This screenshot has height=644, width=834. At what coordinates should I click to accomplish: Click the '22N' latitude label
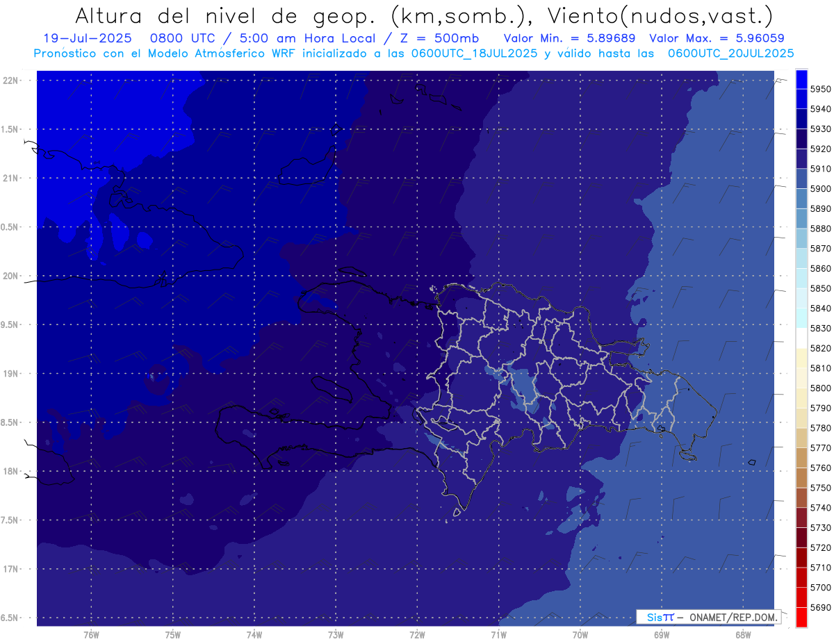[11, 80]
